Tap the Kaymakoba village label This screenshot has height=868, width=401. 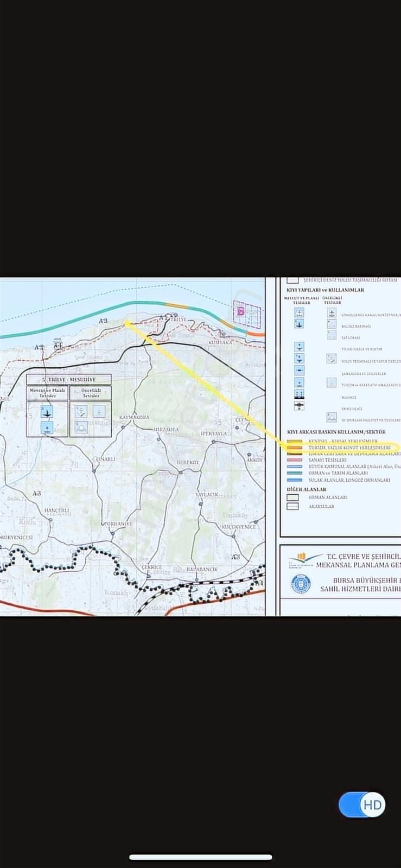point(133,417)
